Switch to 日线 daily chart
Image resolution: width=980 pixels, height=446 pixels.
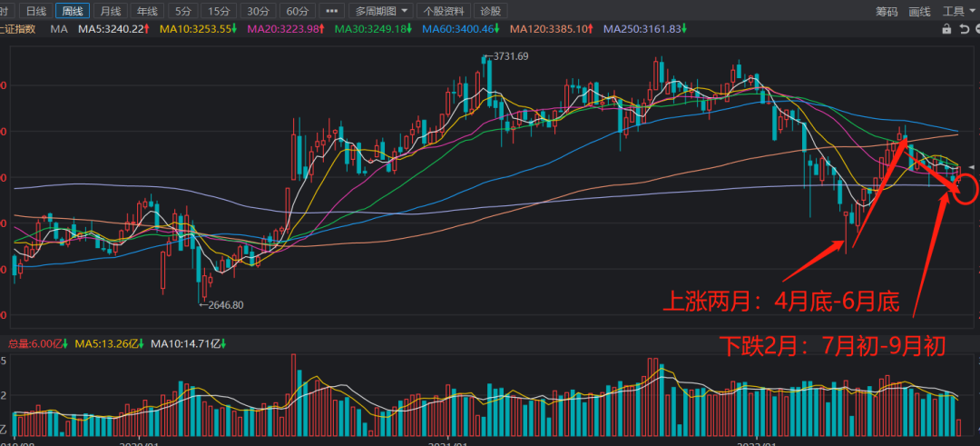(x=36, y=11)
